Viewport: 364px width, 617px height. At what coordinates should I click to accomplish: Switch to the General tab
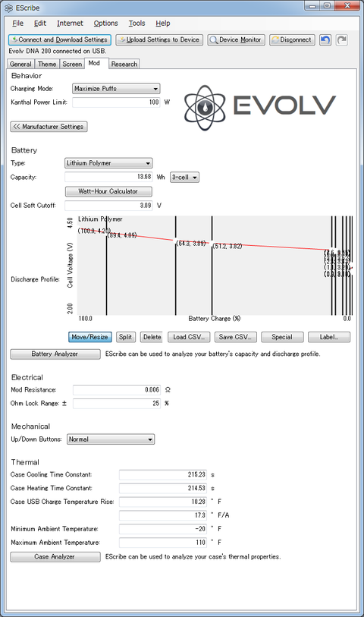click(20, 64)
